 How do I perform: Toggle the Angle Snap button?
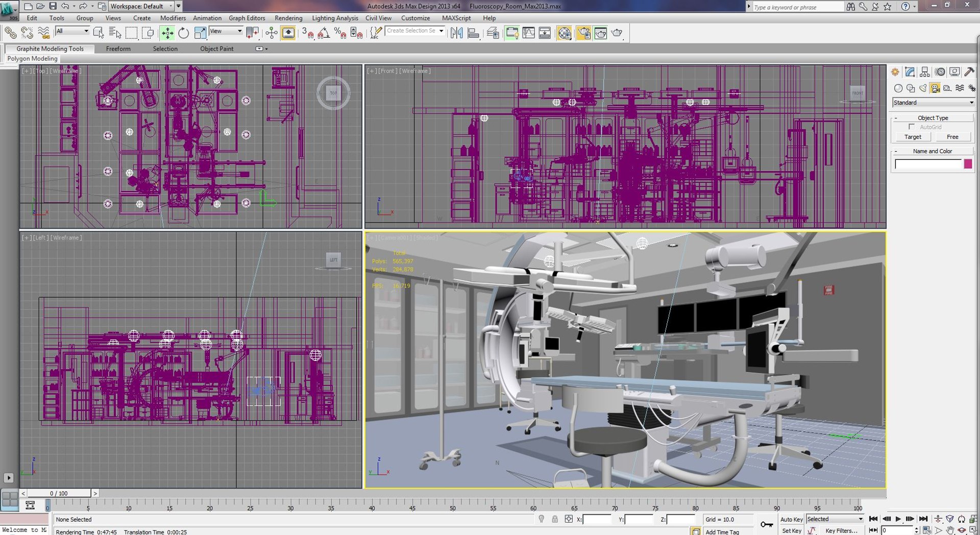pos(324,33)
